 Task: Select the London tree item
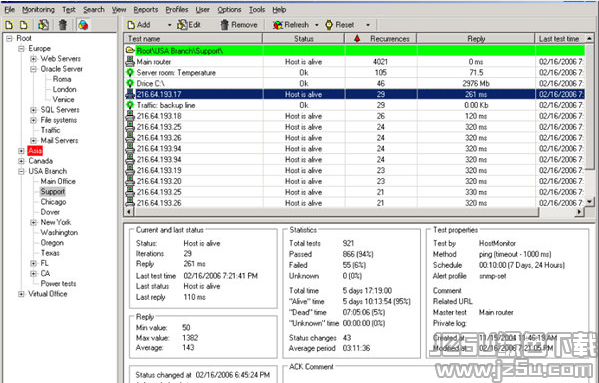[x=65, y=89]
